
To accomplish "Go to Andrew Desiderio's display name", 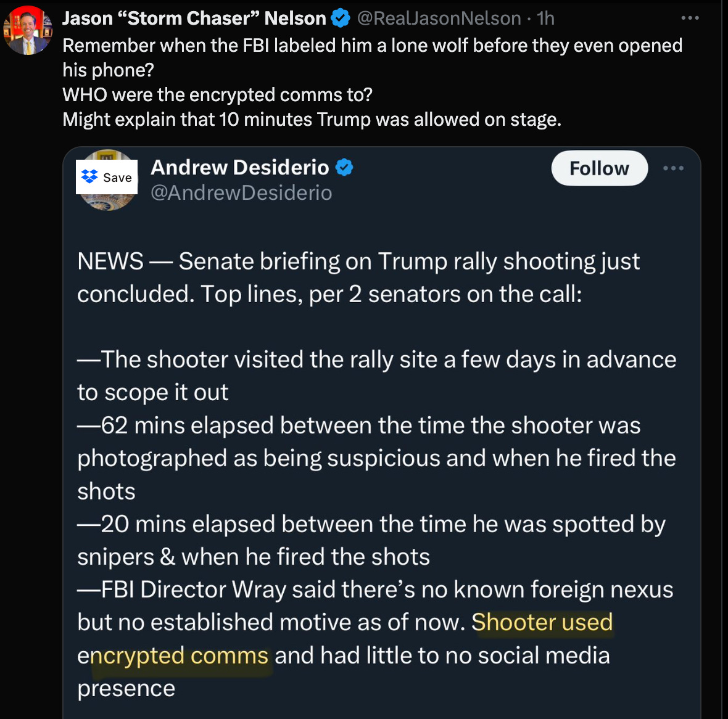I will [x=240, y=167].
